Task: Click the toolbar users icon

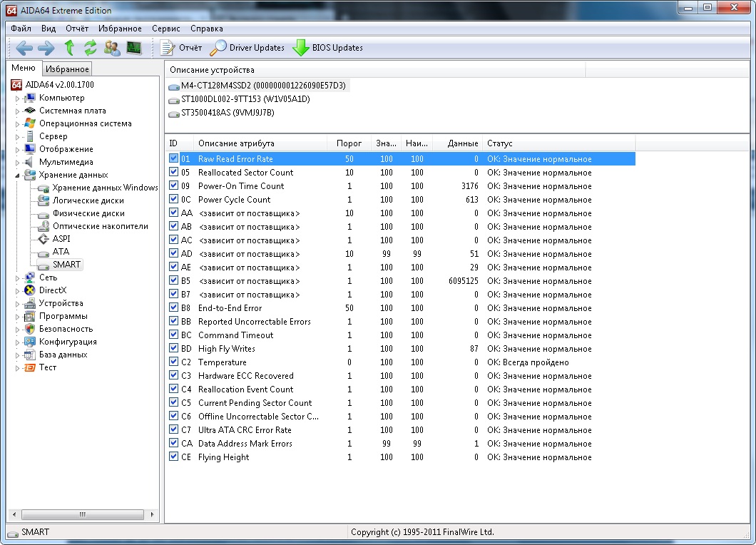Action: (112, 48)
